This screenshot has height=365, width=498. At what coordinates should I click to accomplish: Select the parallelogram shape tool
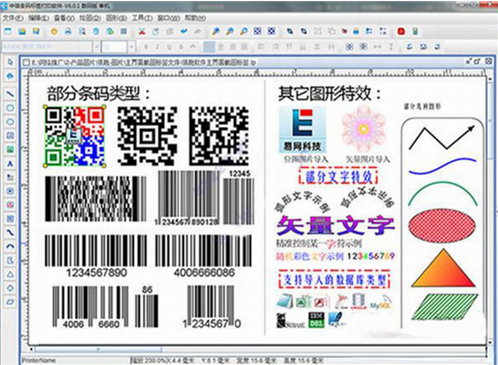pyautogui.click(x=10, y=302)
